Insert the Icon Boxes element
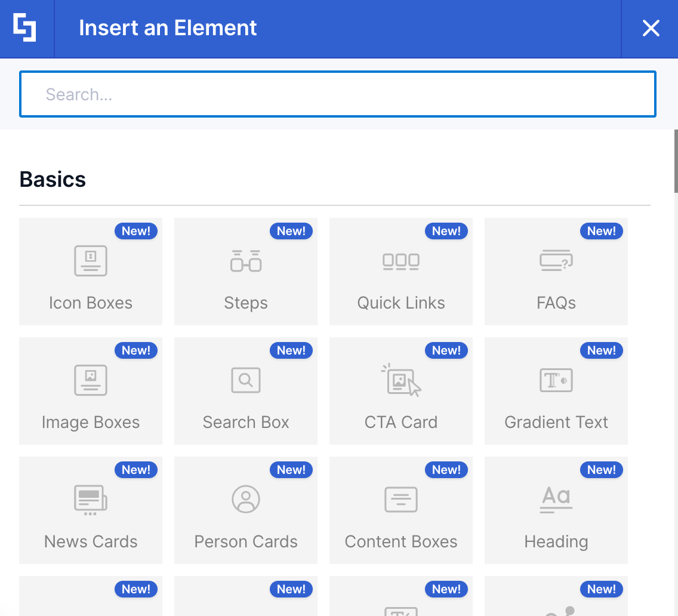This screenshot has height=616, width=678. click(91, 272)
